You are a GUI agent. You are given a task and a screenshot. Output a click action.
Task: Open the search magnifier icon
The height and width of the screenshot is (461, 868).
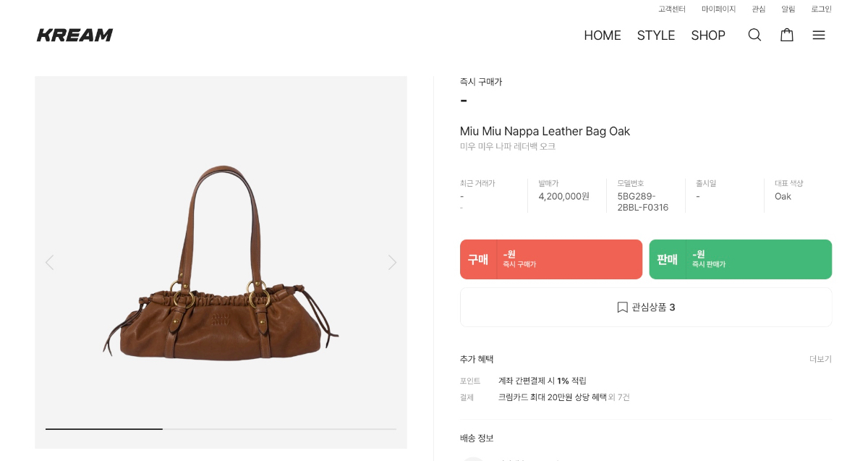click(x=754, y=35)
